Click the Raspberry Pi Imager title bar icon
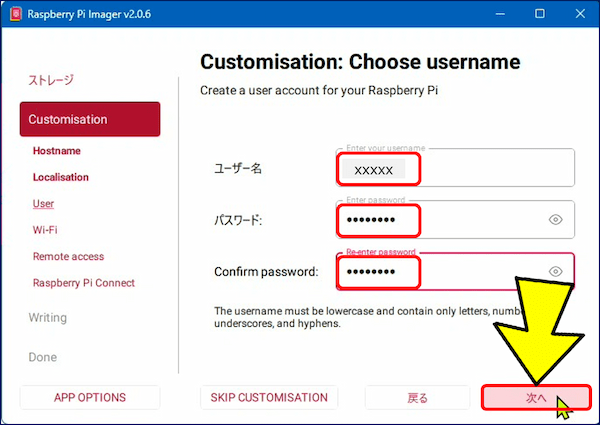The width and height of the screenshot is (600, 425). click(x=16, y=14)
